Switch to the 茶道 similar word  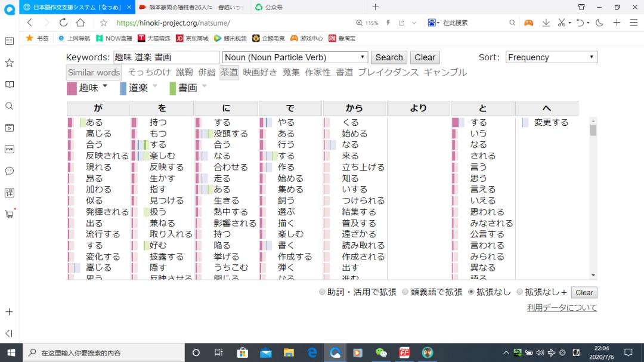[x=229, y=72]
